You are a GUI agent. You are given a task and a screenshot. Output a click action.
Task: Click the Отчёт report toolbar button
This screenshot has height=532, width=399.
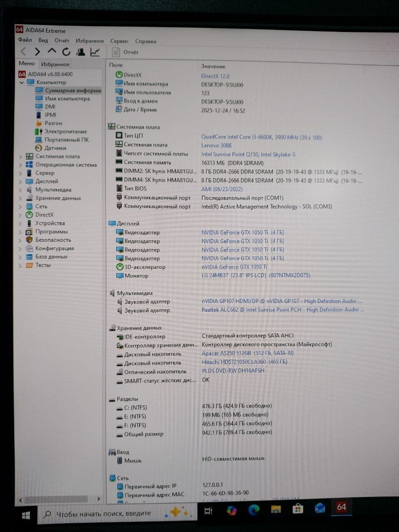click(126, 52)
